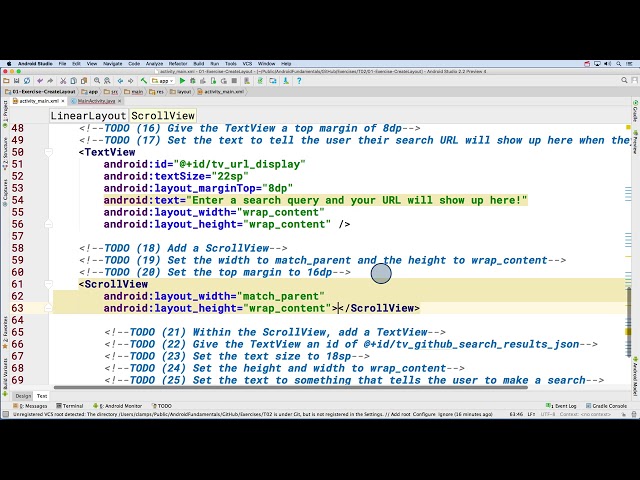The image size is (640, 480).
Task: Click the Debug bug icon
Action: 193,81
